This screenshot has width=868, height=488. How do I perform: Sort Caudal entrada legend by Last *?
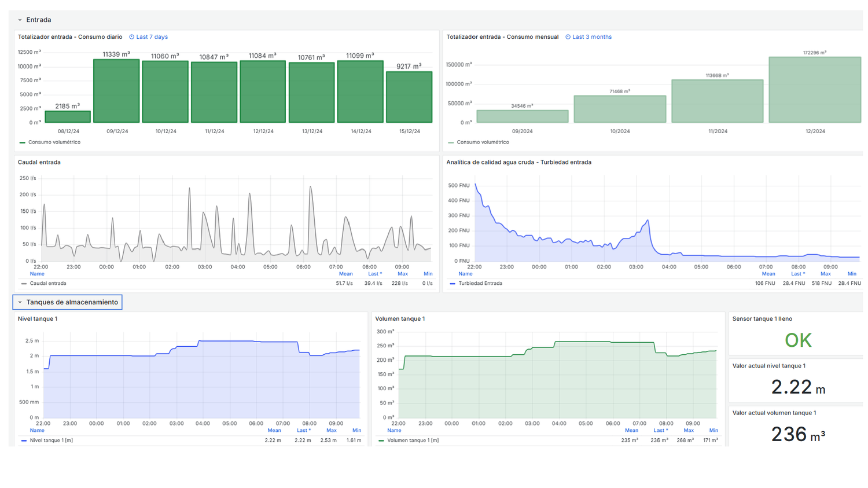pos(375,274)
